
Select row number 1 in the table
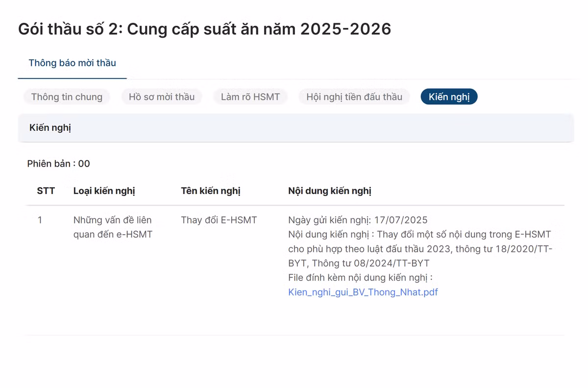click(x=40, y=220)
